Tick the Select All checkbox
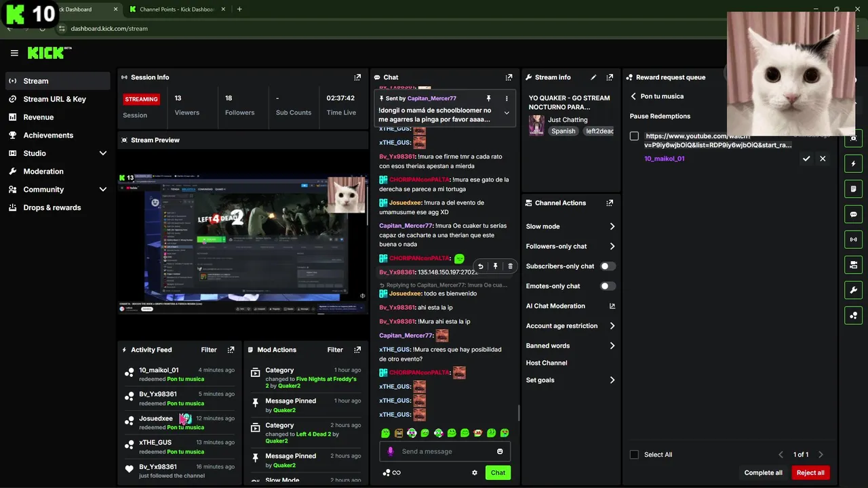The width and height of the screenshot is (868, 488). coord(634,455)
